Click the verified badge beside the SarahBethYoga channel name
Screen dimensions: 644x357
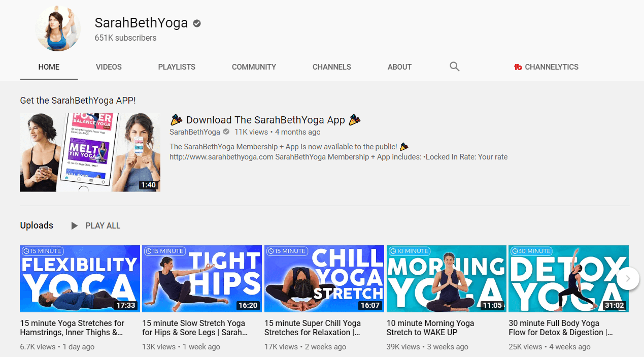(197, 23)
